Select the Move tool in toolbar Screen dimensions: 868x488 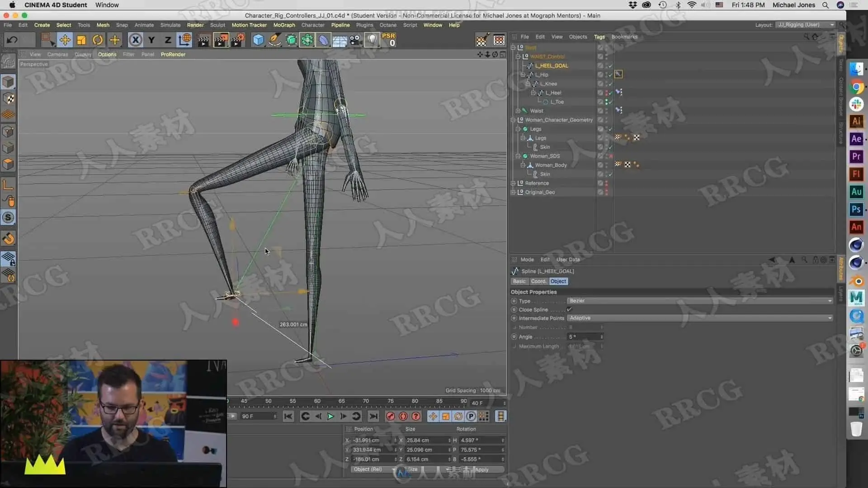tap(65, 40)
